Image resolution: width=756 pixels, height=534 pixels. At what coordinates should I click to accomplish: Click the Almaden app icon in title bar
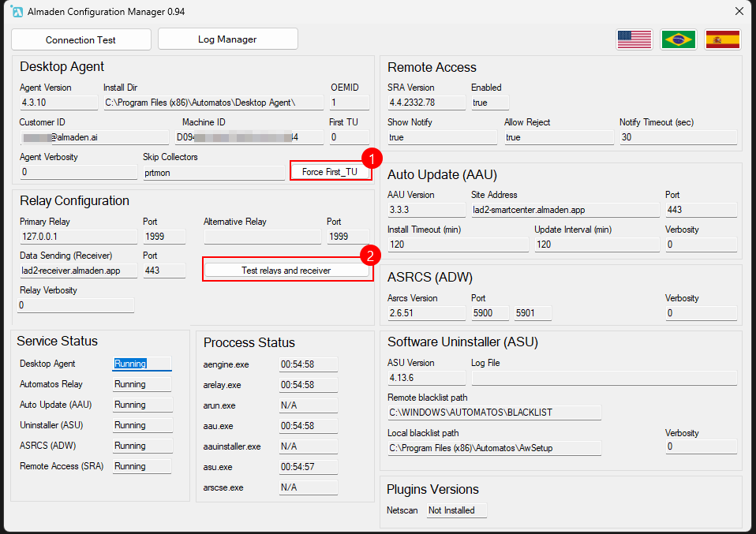(x=17, y=12)
